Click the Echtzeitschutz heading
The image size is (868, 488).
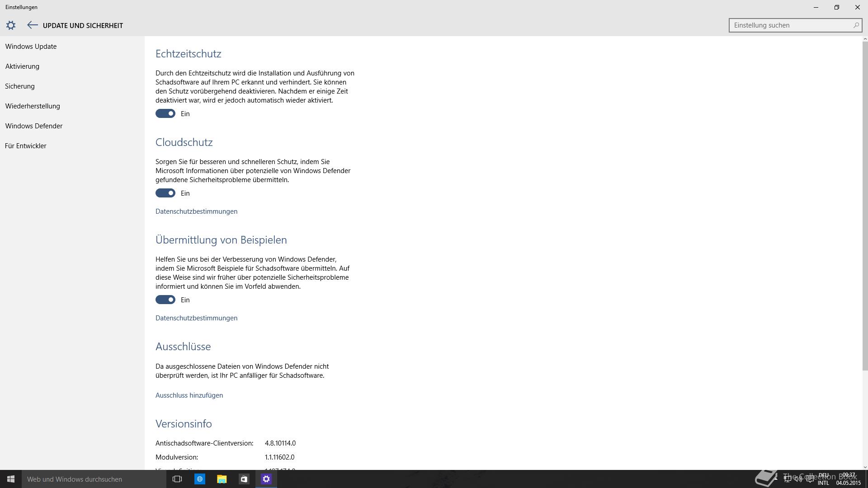coord(188,53)
